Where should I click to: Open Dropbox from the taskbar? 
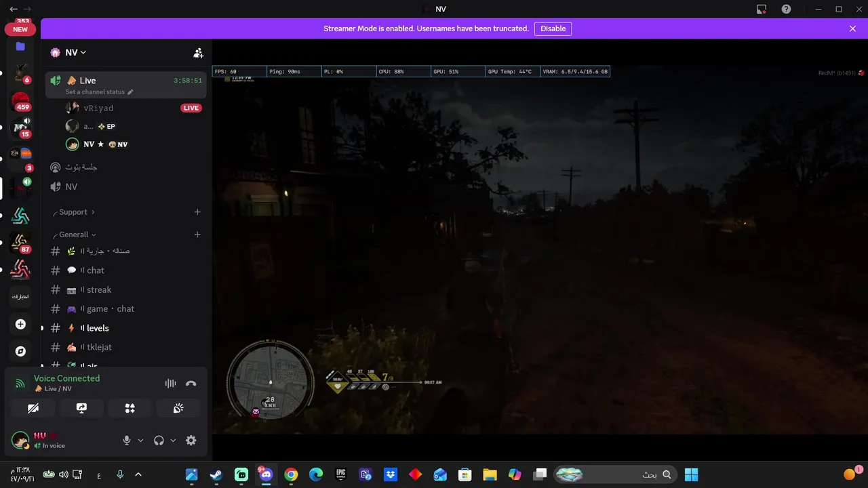pos(391,474)
